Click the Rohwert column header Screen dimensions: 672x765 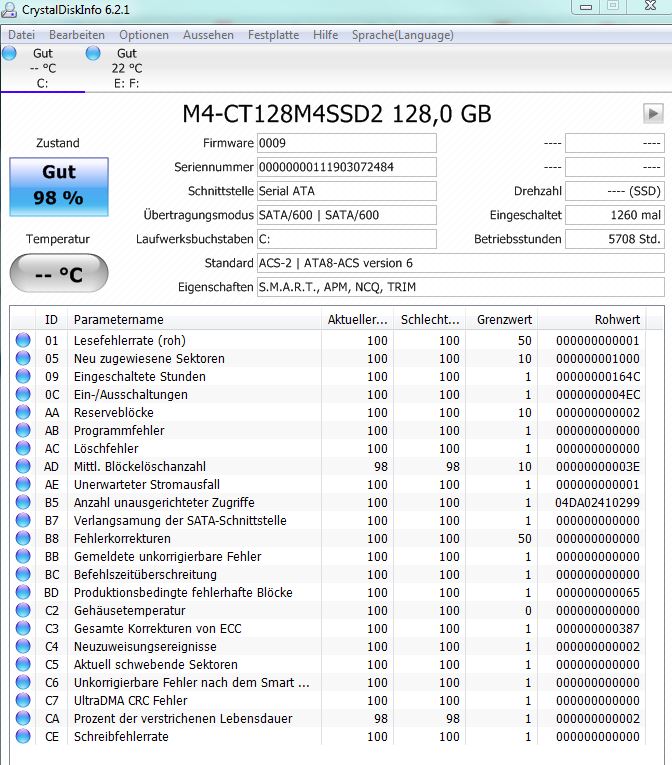[x=592, y=320]
